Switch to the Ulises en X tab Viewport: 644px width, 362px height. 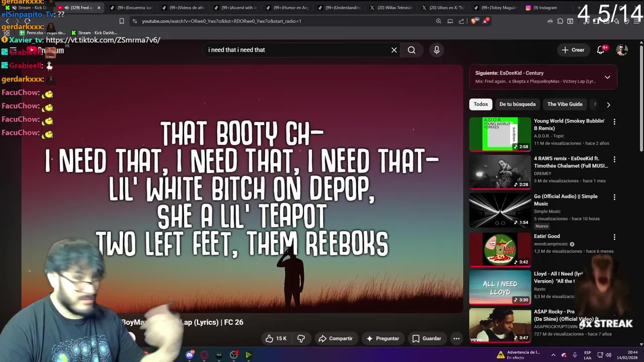tap(444, 8)
